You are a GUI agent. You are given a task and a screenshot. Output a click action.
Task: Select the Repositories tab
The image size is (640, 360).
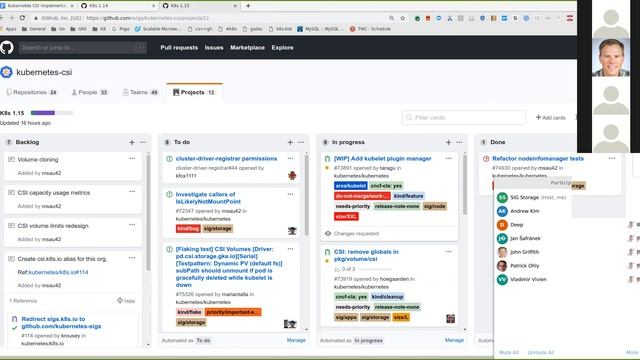pyautogui.click(x=31, y=92)
